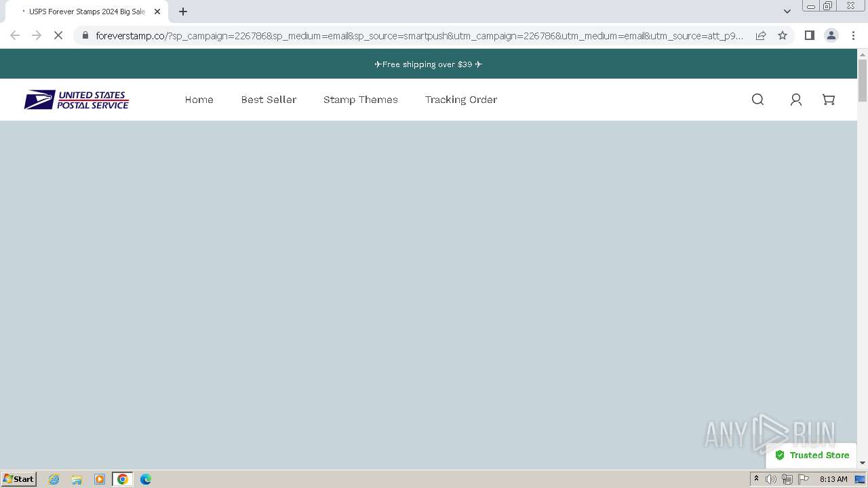The width and height of the screenshot is (868, 488).
Task: Click the page vertical scrollbar thumb
Action: [x=863, y=81]
